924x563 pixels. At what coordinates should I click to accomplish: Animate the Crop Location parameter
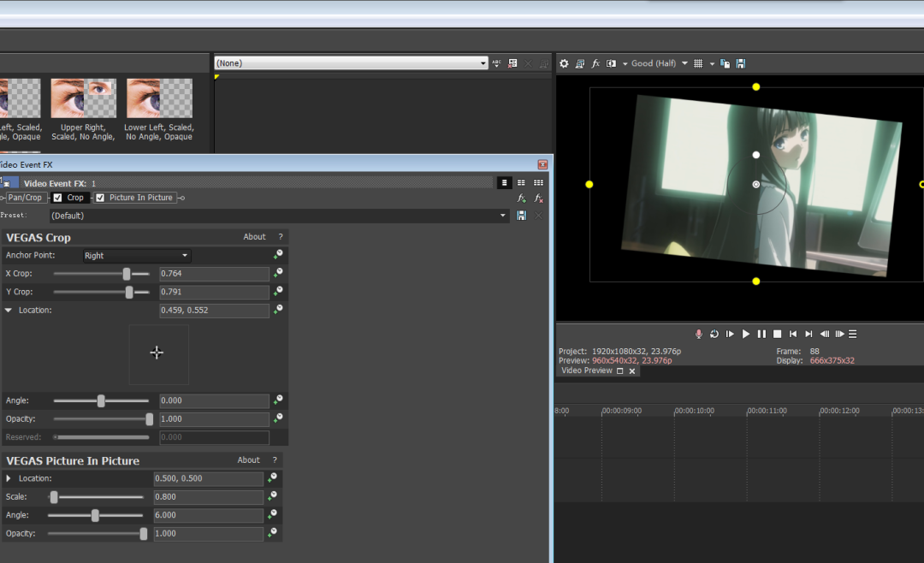coord(278,309)
